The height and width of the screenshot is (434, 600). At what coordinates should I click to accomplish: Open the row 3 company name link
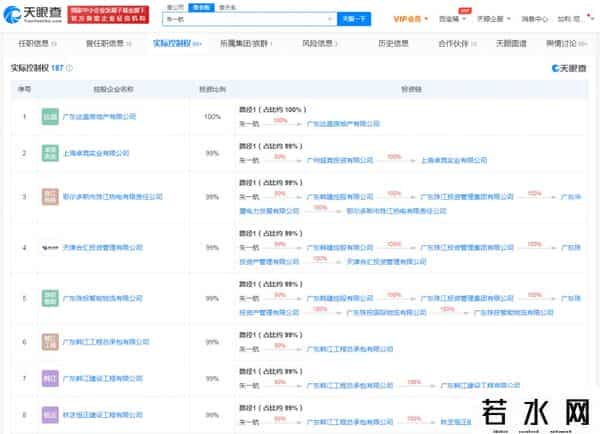(112, 197)
